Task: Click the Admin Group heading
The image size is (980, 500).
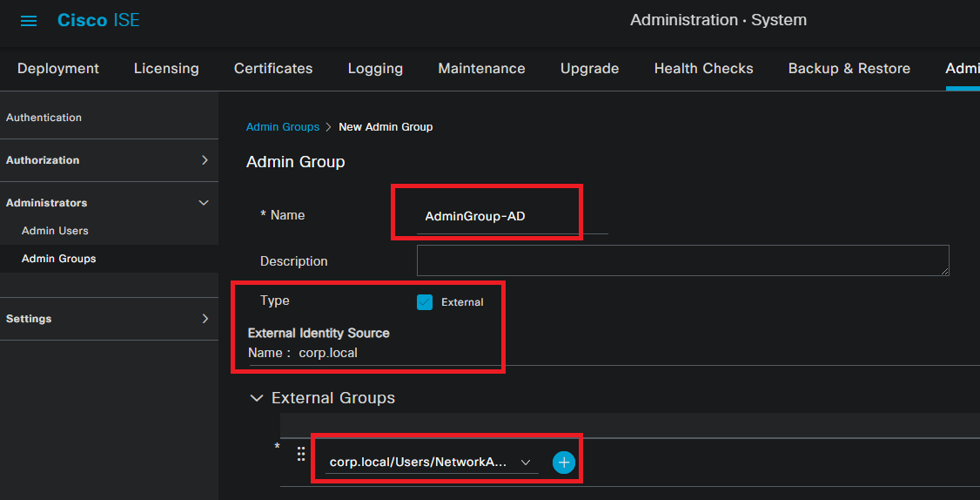Action: point(296,162)
